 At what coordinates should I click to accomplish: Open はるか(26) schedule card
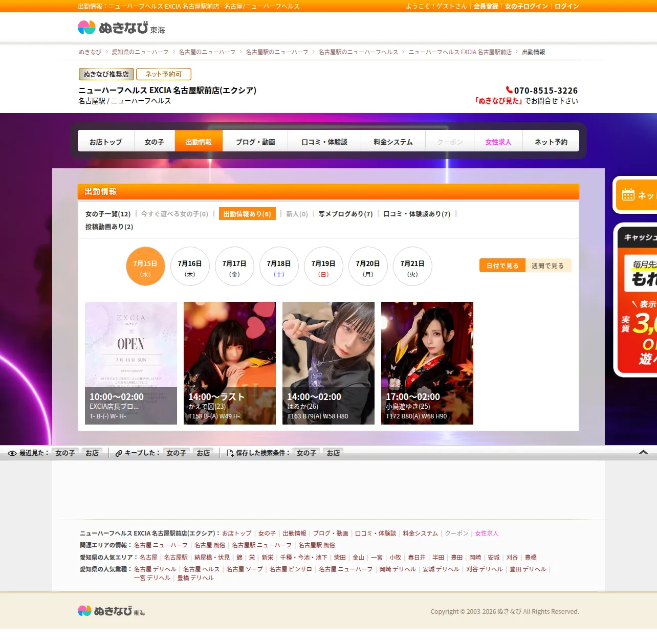(x=328, y=363)
